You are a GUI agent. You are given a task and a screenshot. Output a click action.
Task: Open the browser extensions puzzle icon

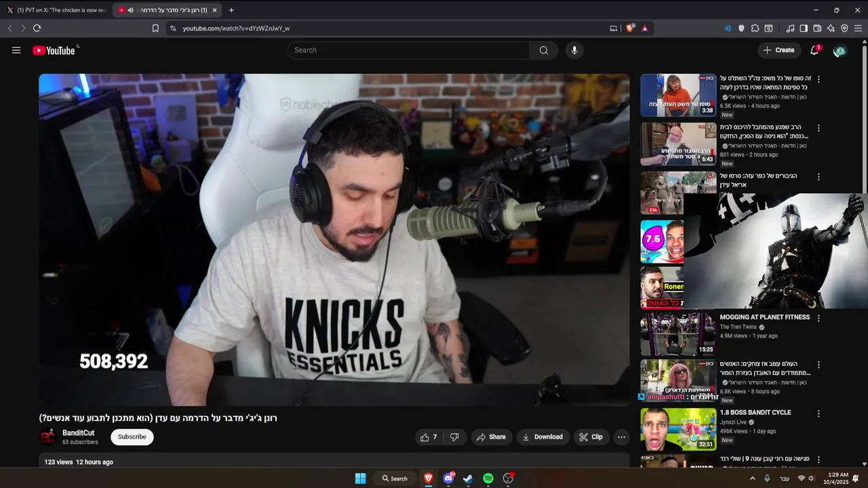pyautogui.click(x=755, y=28)
